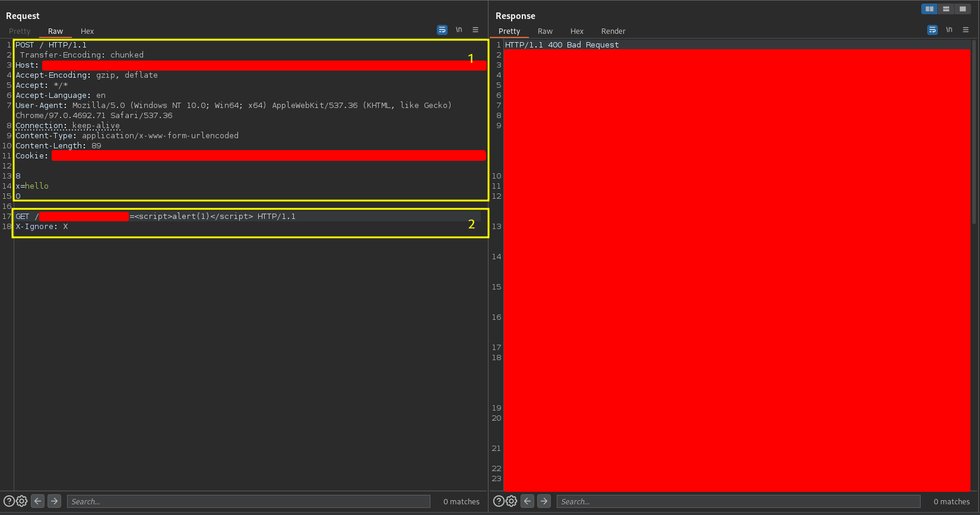Click 'Content-Type: application/x-www-form-urlencoded' line
Image resolution: width=980 pixels, height=515 pixels.
[127, 136]
